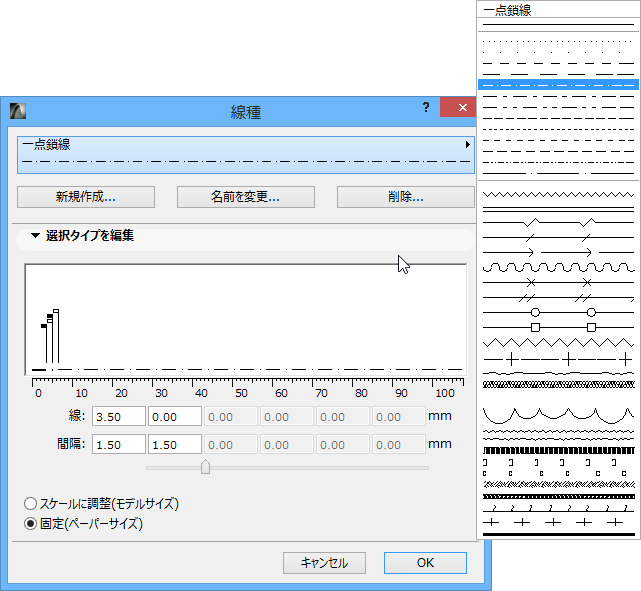Confirm the dialog with OK
The height and width of the screenshot is (591, 641).
(x=425, y=563)
